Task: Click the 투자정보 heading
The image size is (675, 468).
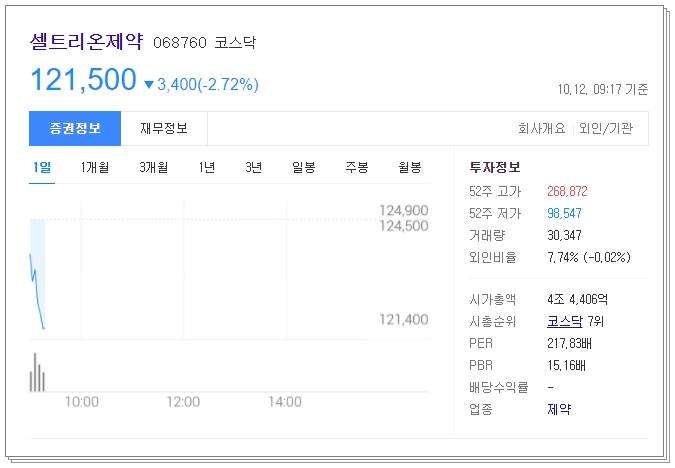Action: (x=495, y=167)
